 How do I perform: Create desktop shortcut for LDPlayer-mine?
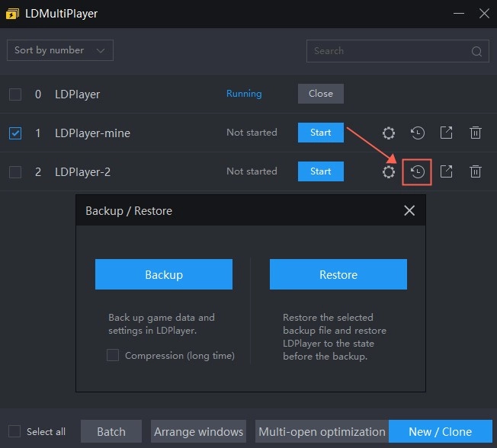446,133
